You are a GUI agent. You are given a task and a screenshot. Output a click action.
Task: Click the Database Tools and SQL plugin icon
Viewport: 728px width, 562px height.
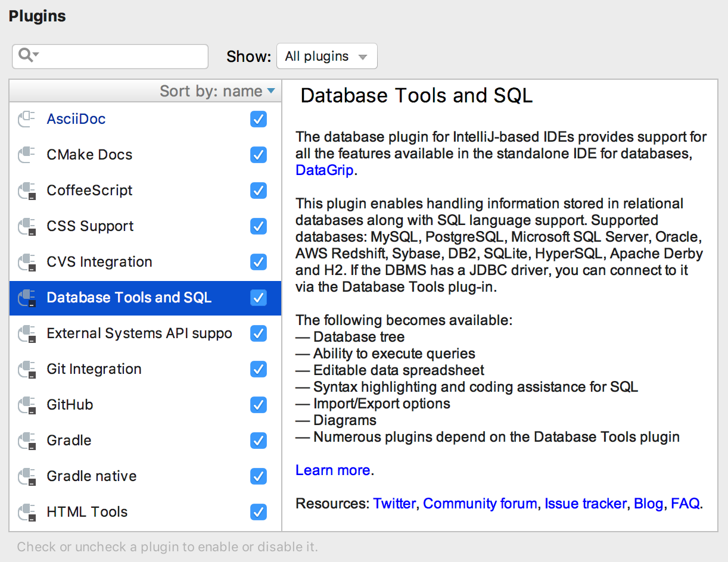click(x=27, y=298)
